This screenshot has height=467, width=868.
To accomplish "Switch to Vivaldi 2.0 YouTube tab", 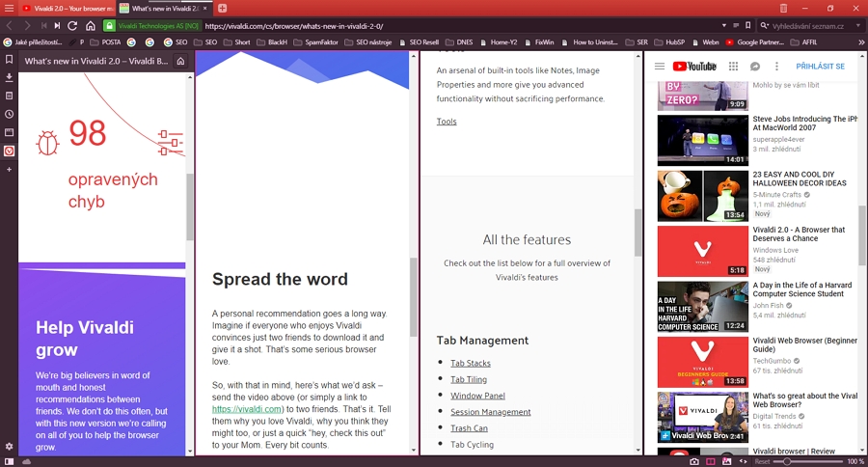I will (x=68, y=9).
